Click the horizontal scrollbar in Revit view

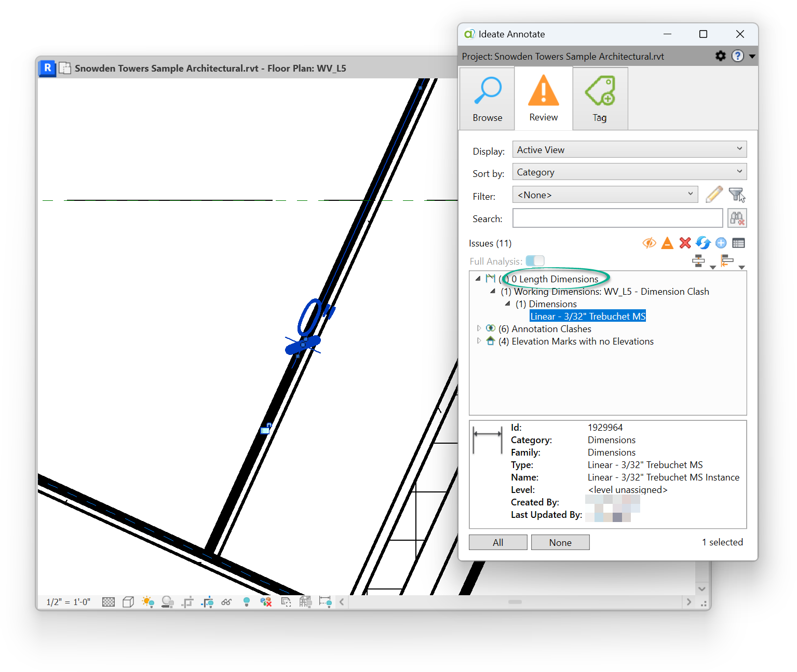coord(515,602)
